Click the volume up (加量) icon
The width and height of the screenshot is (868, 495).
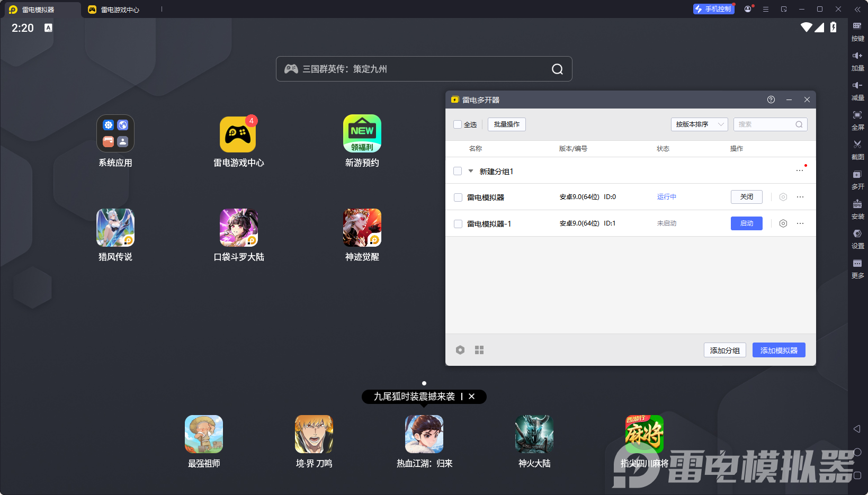click(857, 56)
